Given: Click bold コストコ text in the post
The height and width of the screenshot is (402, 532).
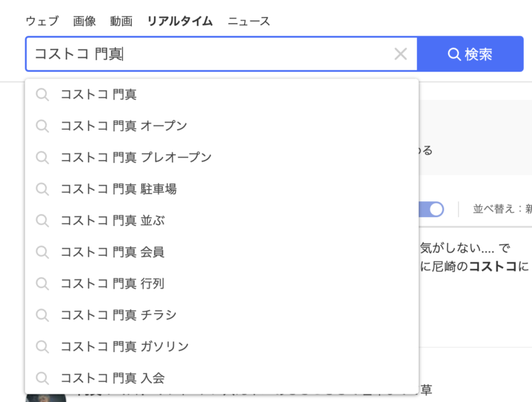Looking at the screenshot, I should (493, 267).
